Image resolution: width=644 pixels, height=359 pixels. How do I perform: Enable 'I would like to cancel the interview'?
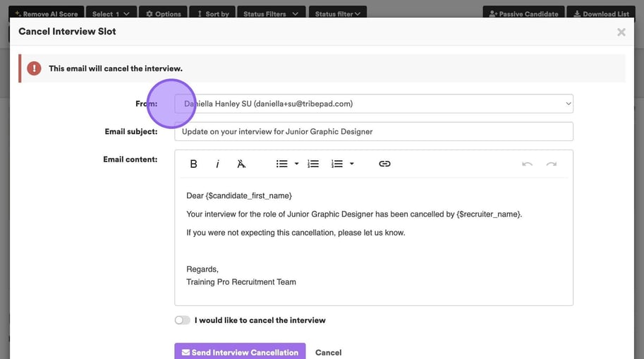pos(183,320)
